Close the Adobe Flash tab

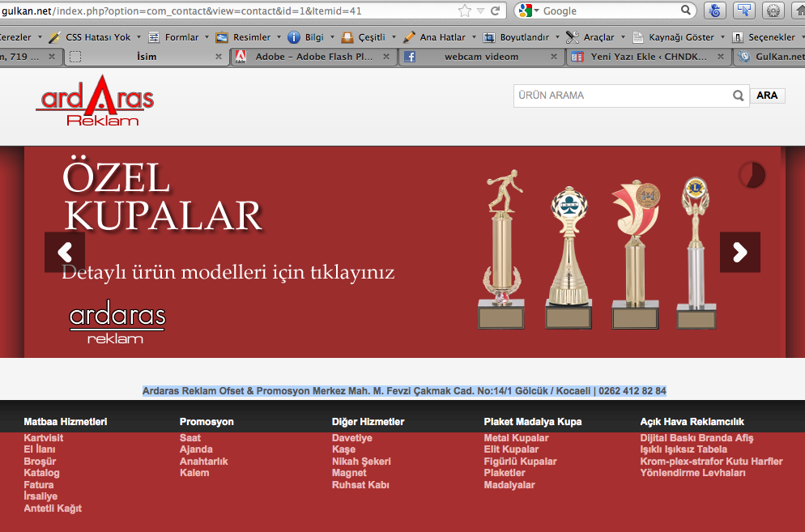(386, 57)
